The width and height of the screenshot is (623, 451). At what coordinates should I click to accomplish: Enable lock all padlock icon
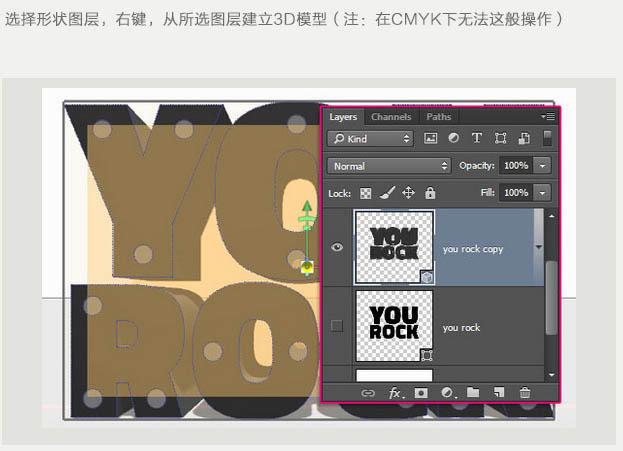[430, 192]
